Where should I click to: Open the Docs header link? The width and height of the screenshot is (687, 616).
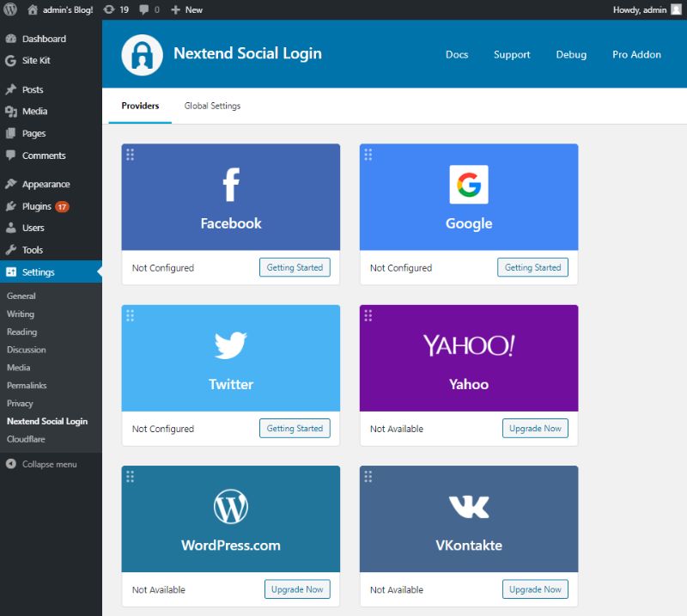457,54
